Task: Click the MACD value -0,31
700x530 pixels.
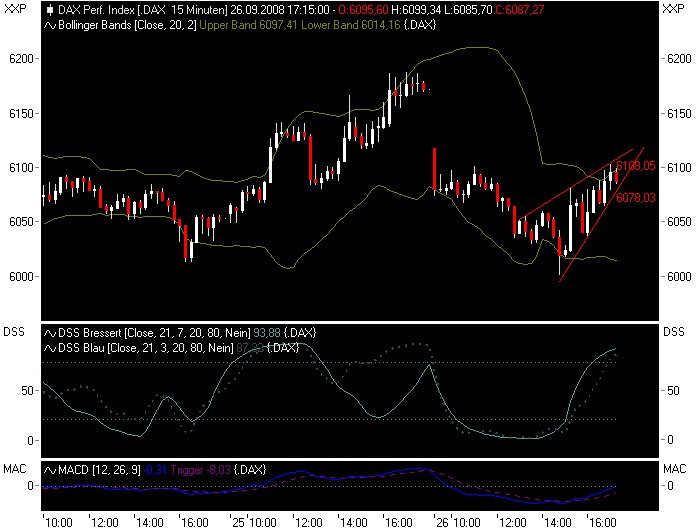Action: pos(155,470)
